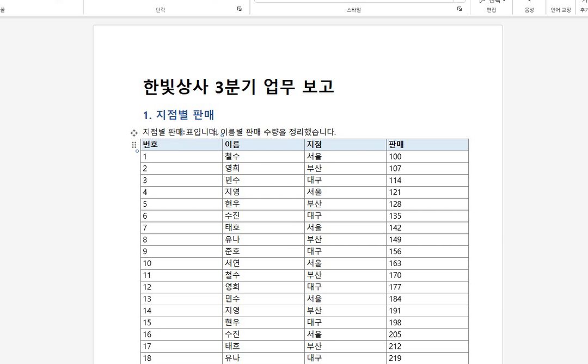Click the 유나 cell in row 18

264,359
